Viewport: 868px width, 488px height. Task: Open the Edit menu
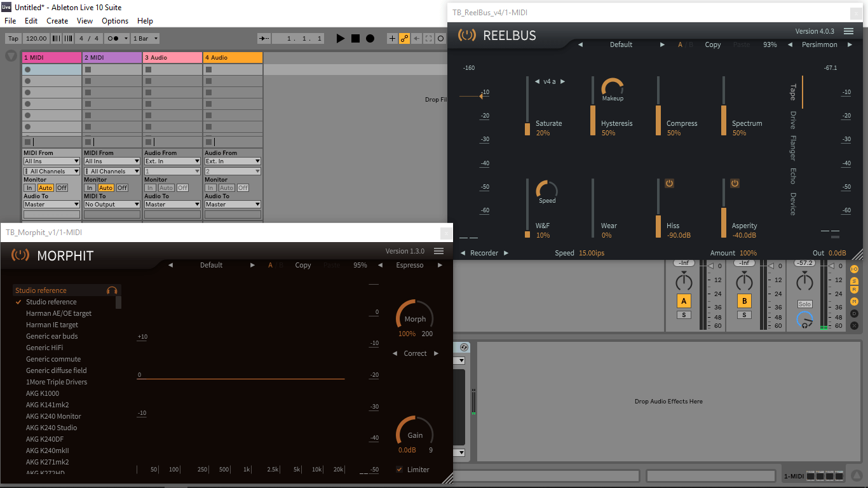(x=31, y=21)
